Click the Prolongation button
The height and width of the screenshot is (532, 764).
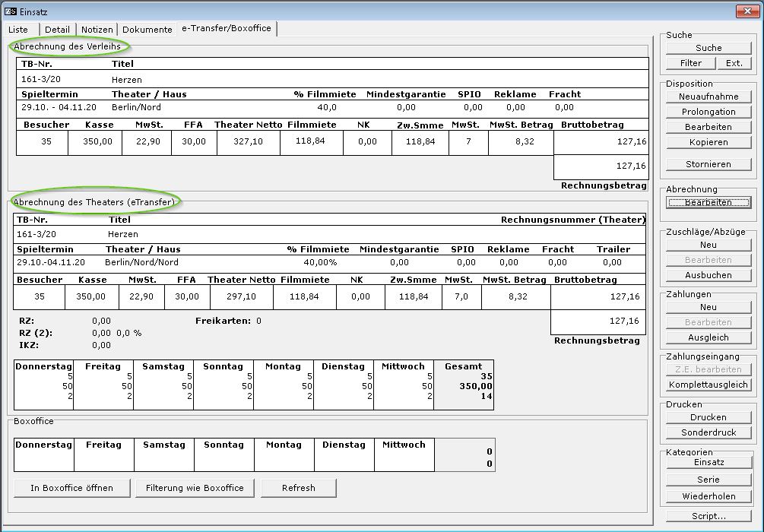click(x=708, y=112)
